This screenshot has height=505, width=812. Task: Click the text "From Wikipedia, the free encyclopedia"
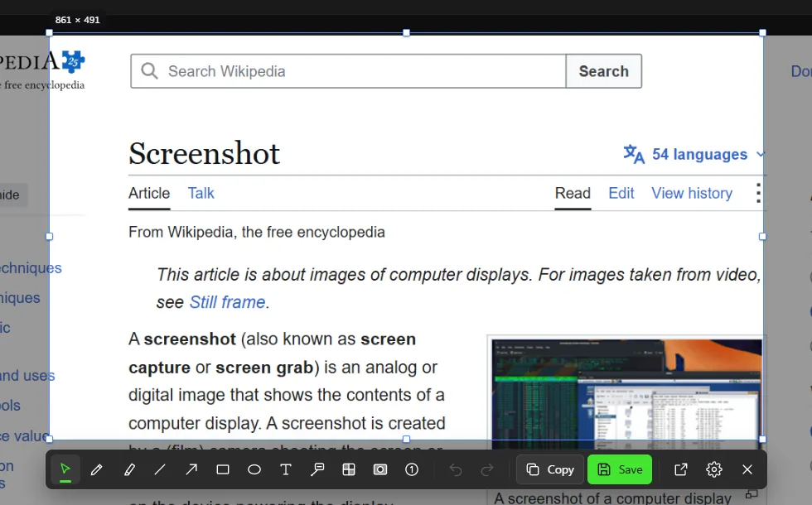coord(257,232)
